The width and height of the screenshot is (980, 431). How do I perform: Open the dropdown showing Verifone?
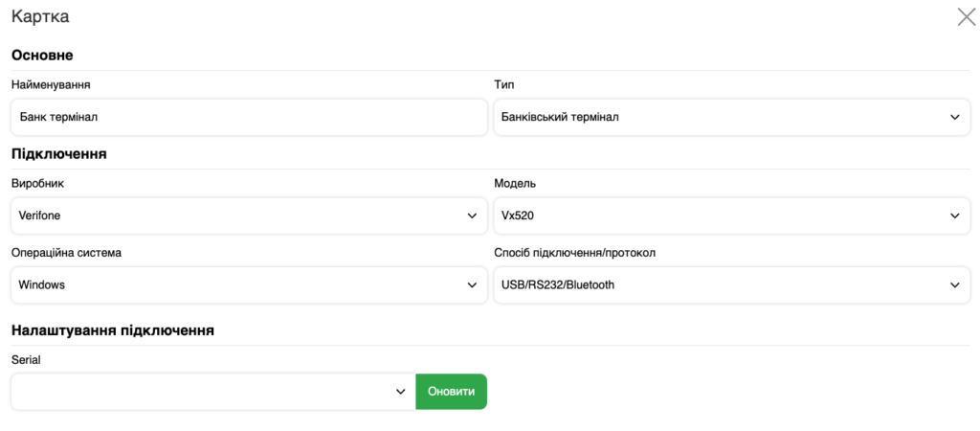click(x=239, y=216)
